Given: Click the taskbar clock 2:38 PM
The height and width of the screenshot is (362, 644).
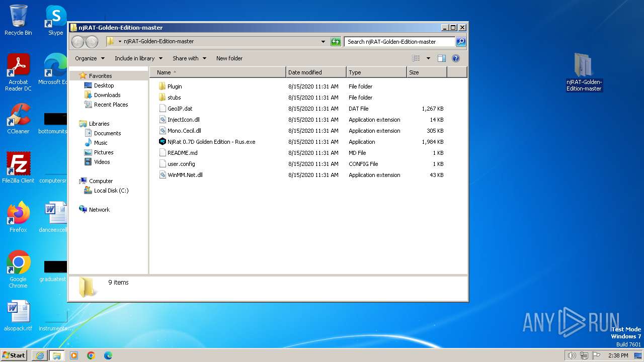Looking at the screenshot, I should click(x=618, y=355).
